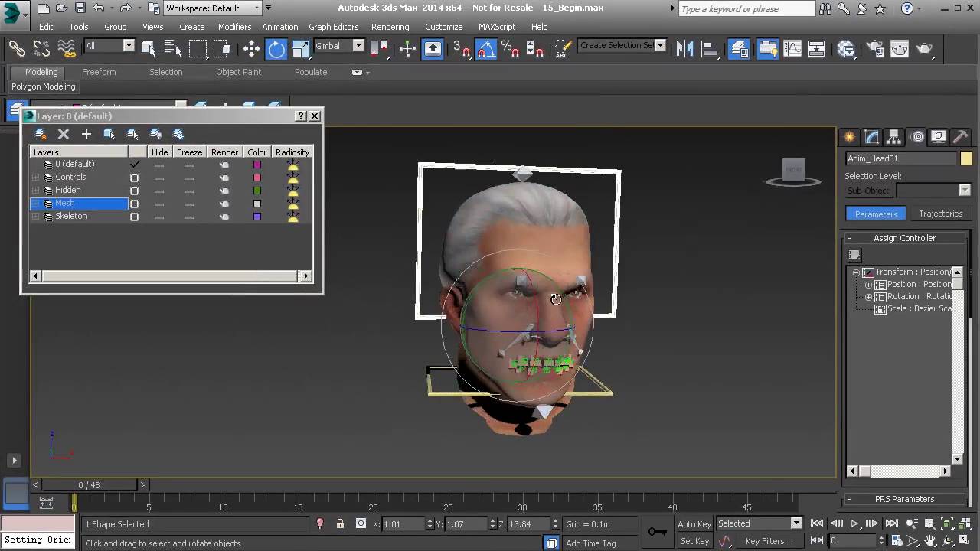
Task: Toggle the Auto Key button
Action: tap(694, 524)
